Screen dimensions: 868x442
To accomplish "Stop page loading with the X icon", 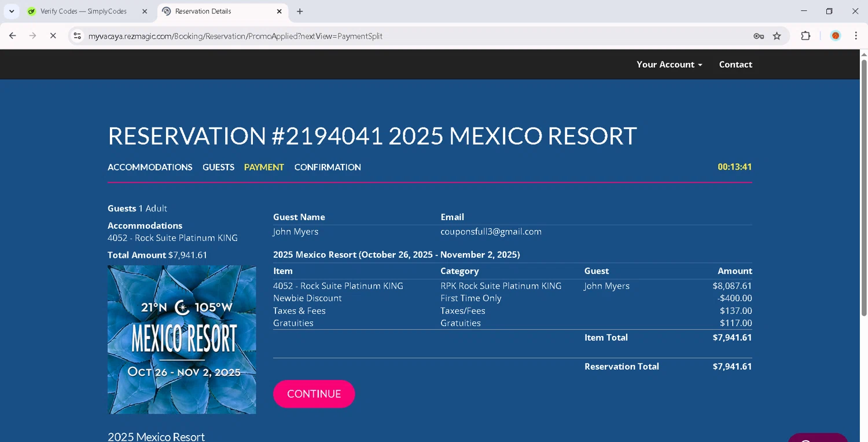I will pos(53,36).
